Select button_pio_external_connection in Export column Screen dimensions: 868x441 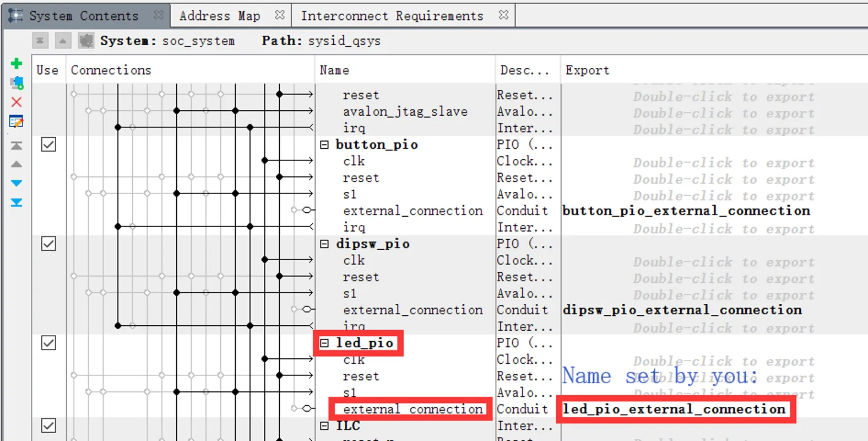point(686,211)
